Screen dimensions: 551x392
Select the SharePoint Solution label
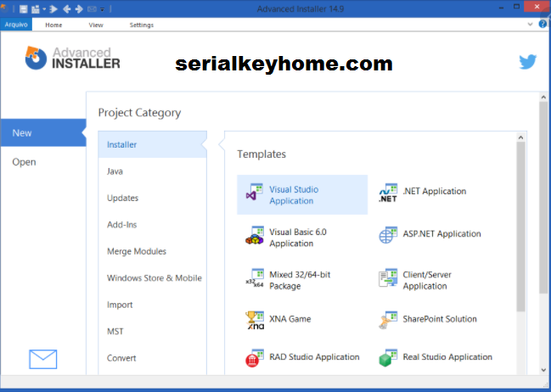[x=440, y=319]
